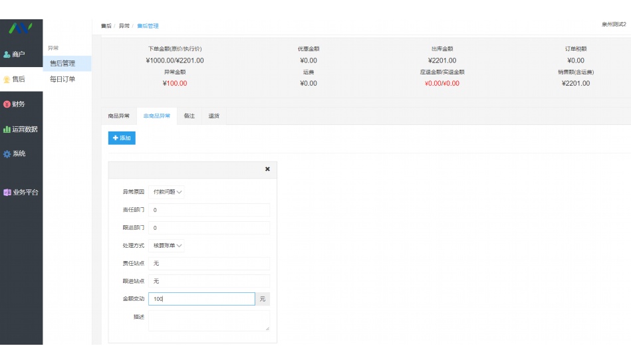Click the 描述 description text area
Screen dimensions: 631x364
[209, 321]
